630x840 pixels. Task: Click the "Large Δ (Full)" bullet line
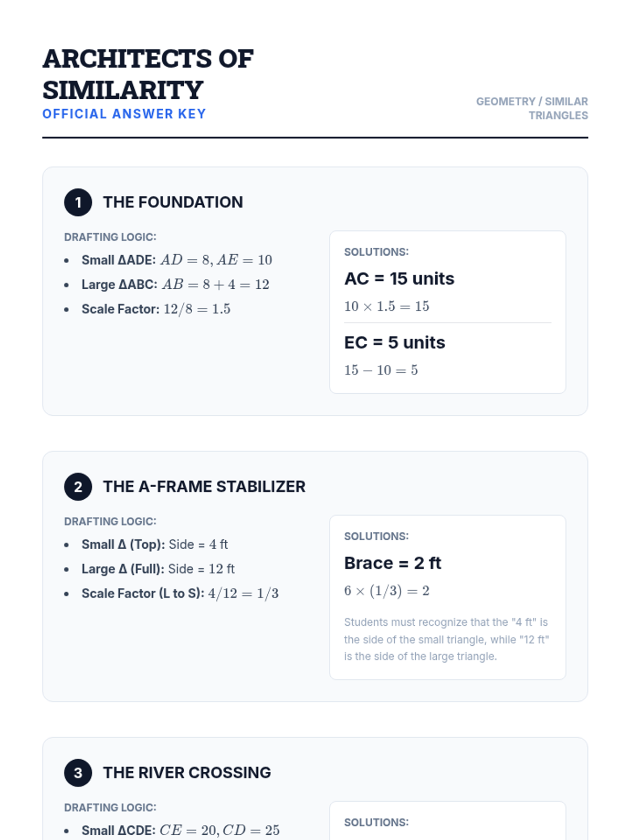click(x=158, y=569)
